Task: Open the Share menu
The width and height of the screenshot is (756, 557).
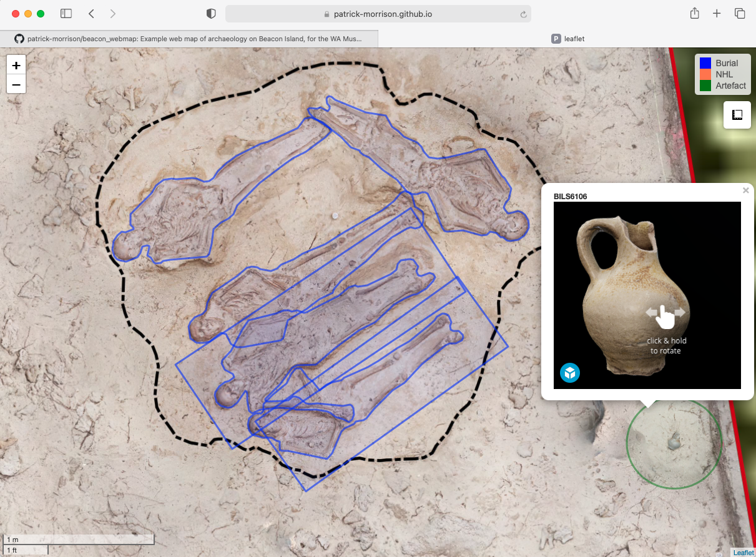Action: 694,13
